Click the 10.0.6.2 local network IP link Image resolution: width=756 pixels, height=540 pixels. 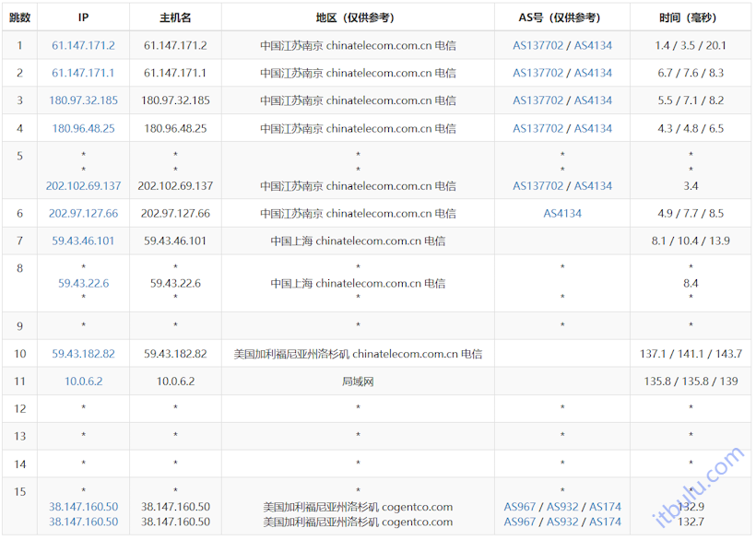pyautogui.click(x=84, y=381)
